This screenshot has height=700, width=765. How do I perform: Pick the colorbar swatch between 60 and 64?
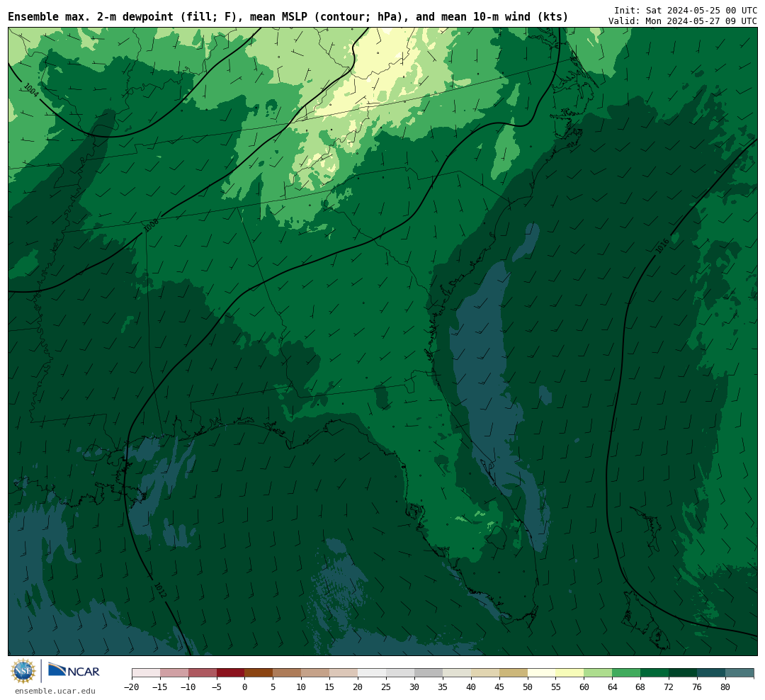pos(598,673)
